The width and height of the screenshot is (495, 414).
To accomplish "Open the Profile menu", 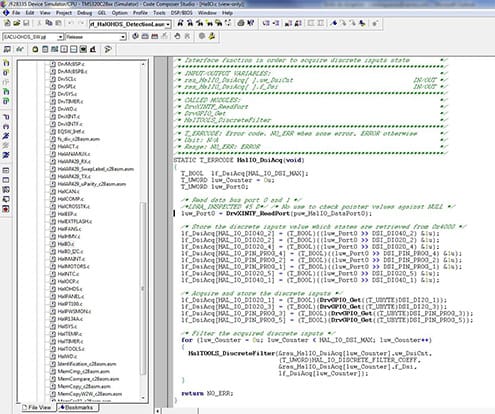I will click(x=140, y=13).
